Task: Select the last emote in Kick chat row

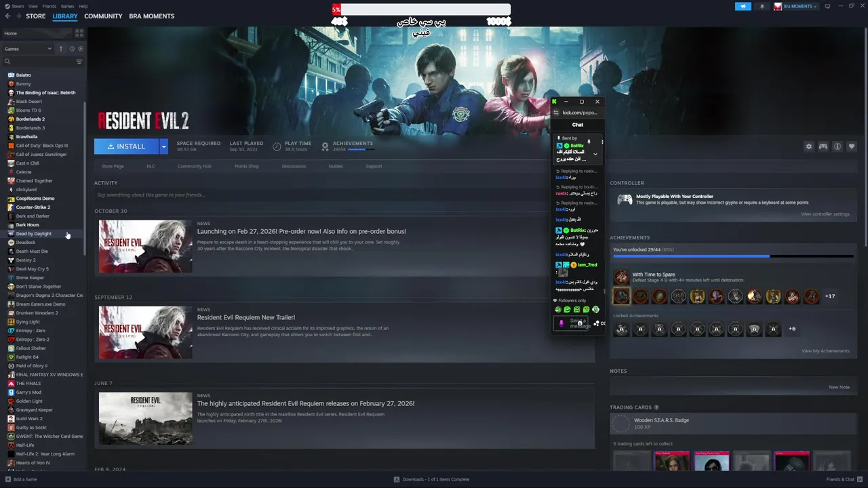Action: [595, 310]
